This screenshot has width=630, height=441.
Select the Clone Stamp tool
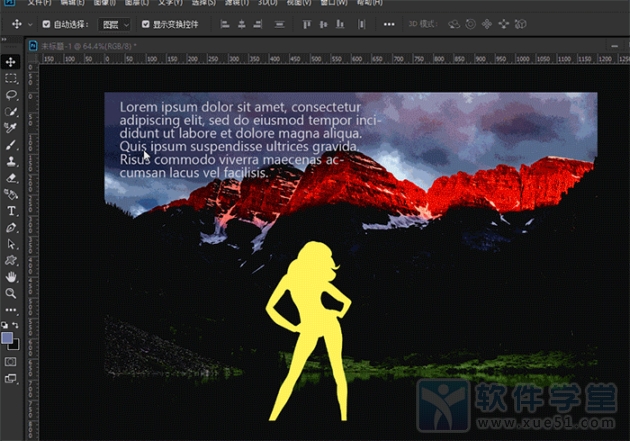[x=10, y=161]
